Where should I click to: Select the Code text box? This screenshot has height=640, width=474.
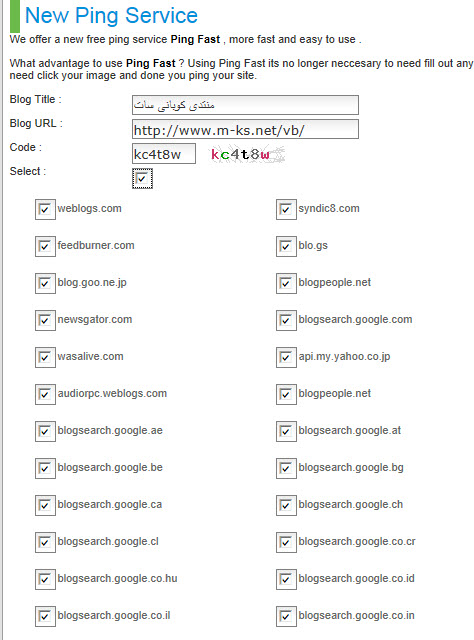click(164, 153)
